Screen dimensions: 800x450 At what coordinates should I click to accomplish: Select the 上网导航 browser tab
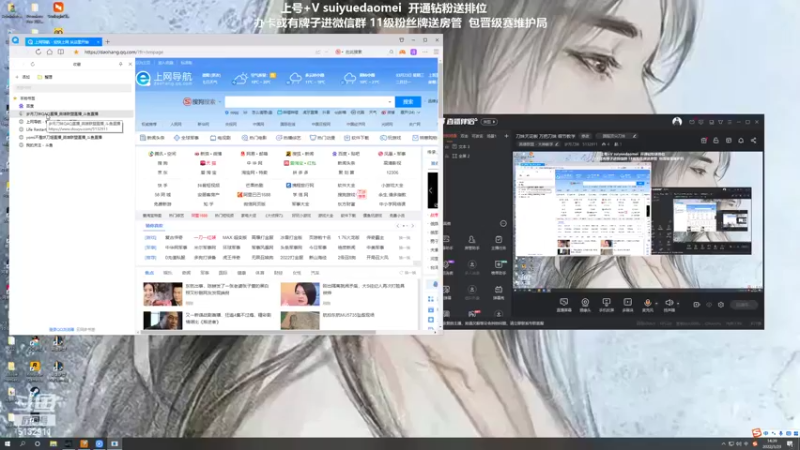(x=62, y=41)
